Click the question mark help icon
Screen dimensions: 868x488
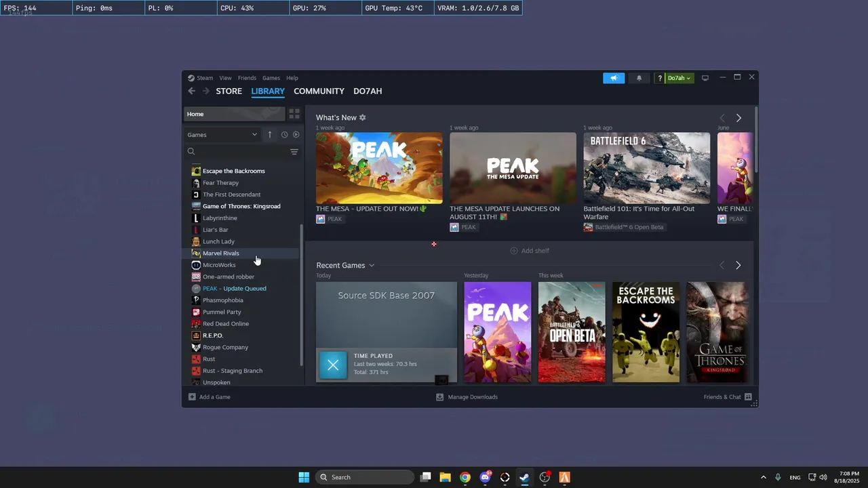[x=659, y=78]
